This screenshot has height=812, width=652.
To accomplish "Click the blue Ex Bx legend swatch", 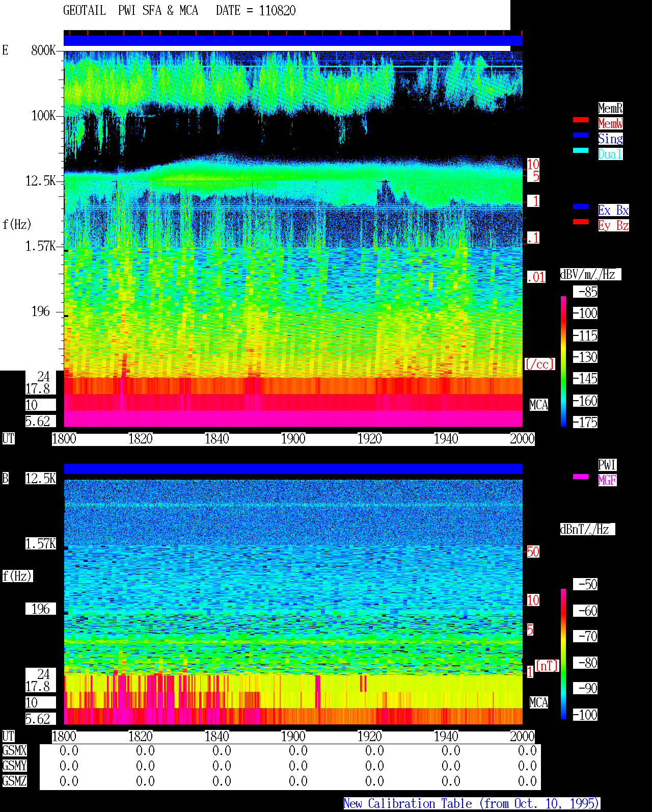I will click(581, 206).
